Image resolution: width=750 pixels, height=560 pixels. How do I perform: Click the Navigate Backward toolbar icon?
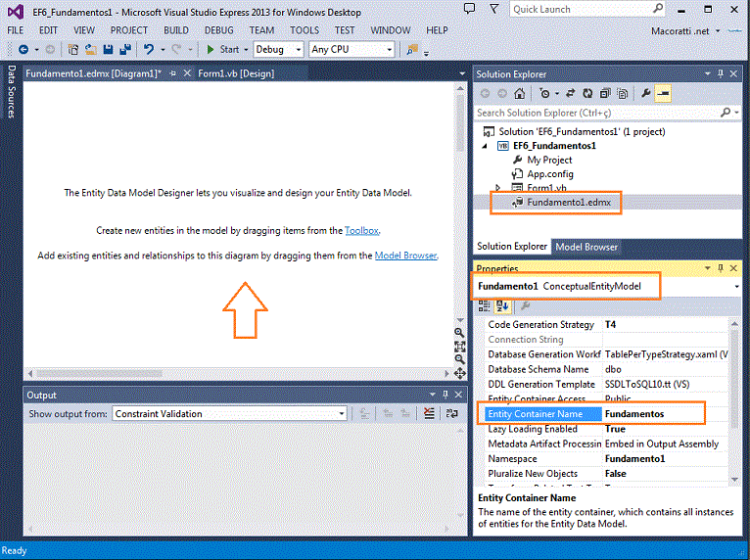pos(23,49)
